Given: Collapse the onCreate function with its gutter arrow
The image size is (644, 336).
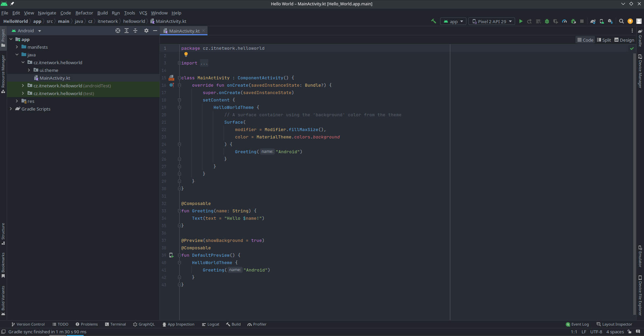Looking at the screenshot, I should click(x=180, y=85).
